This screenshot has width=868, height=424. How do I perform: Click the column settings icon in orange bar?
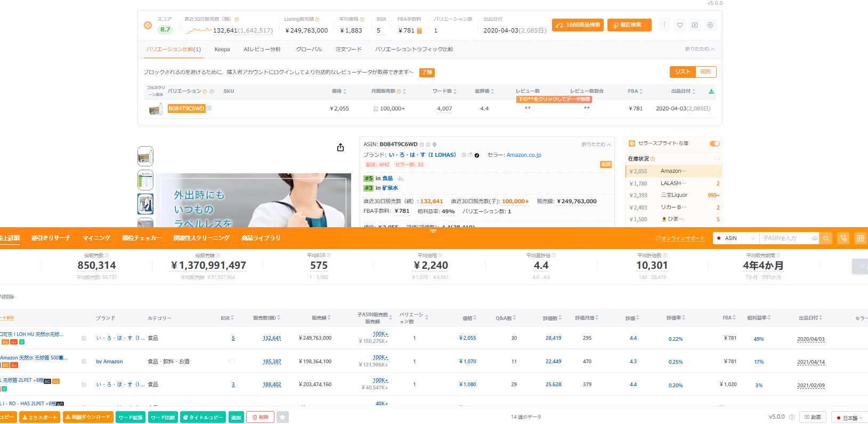click(x=860, y=238)
